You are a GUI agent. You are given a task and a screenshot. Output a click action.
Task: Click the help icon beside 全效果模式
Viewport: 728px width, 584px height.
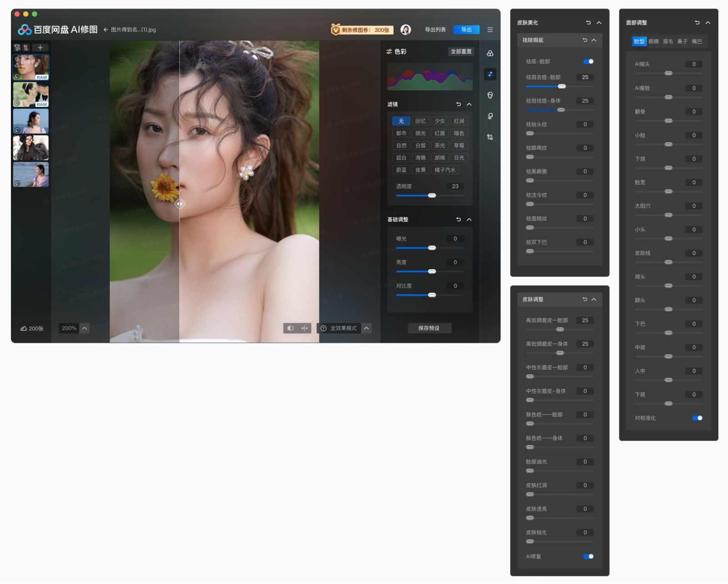point(324,328)
